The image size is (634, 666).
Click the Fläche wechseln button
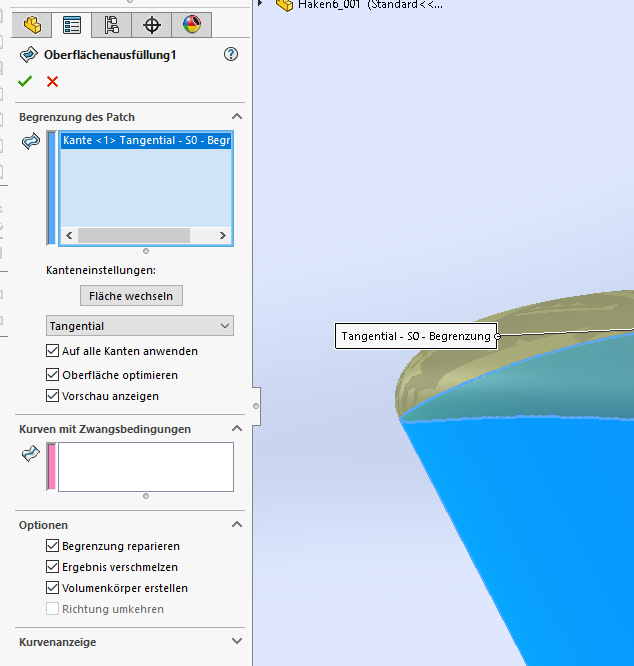coord(131,296)
